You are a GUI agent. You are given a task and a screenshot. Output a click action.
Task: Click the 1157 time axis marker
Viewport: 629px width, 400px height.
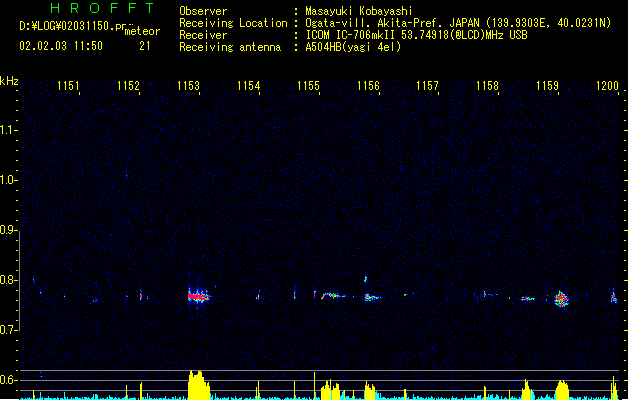tap(427, 86)
